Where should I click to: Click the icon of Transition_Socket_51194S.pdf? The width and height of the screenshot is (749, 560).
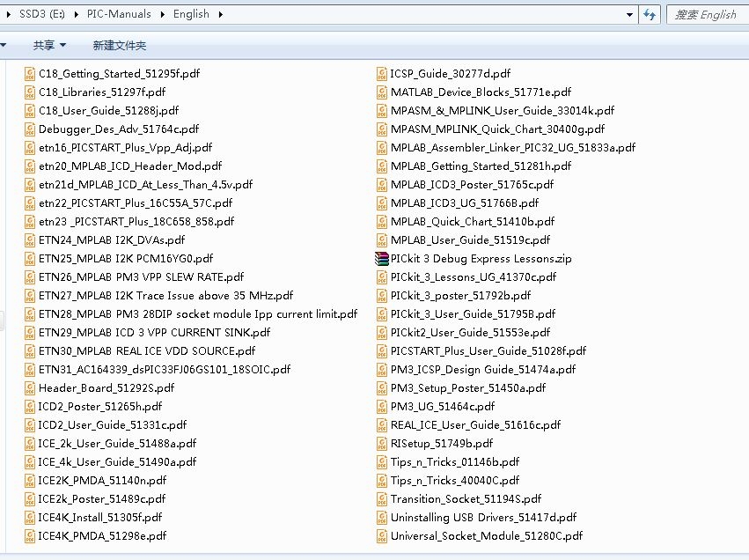(x=382, y=499)
